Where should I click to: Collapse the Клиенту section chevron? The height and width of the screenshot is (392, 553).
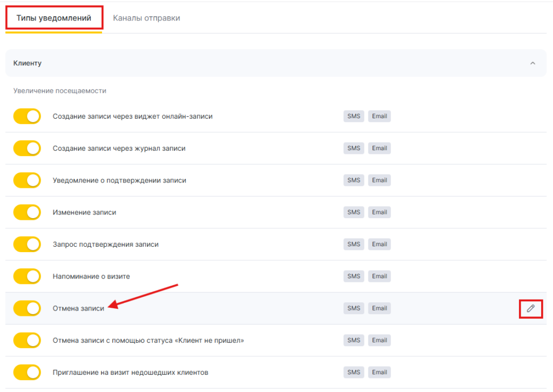pos(532,63)
